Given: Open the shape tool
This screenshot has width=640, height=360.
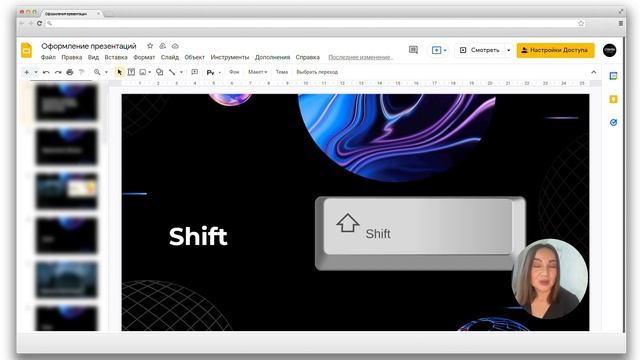Looking at the screenshot, I should pos(160,72).
